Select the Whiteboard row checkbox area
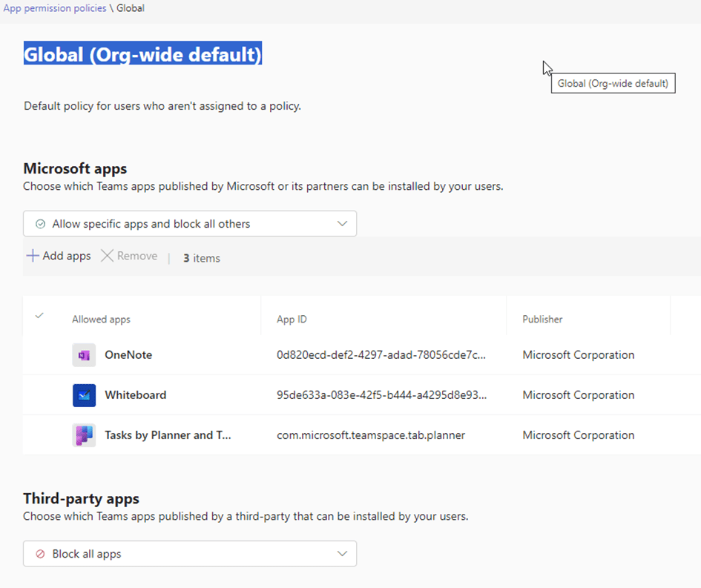The width and height of the screenshot is (701, 588). click(x=39, y=395)
